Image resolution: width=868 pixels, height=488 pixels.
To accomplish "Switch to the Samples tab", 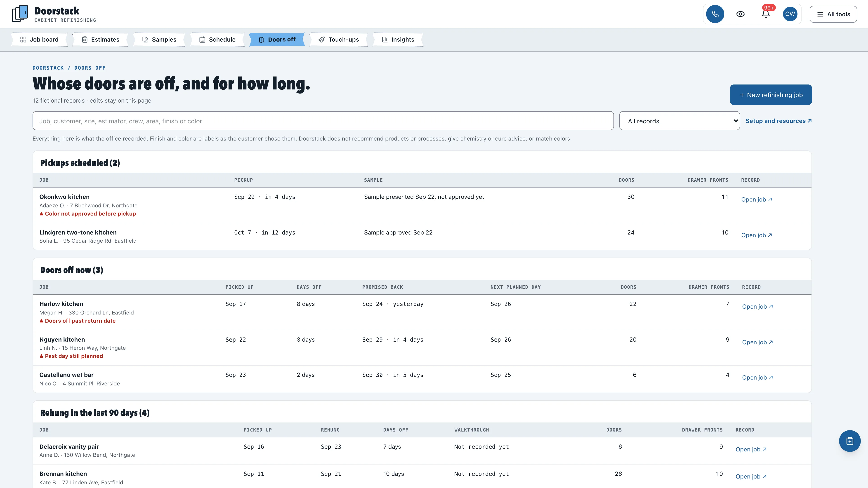I will [x=159, y=39].
